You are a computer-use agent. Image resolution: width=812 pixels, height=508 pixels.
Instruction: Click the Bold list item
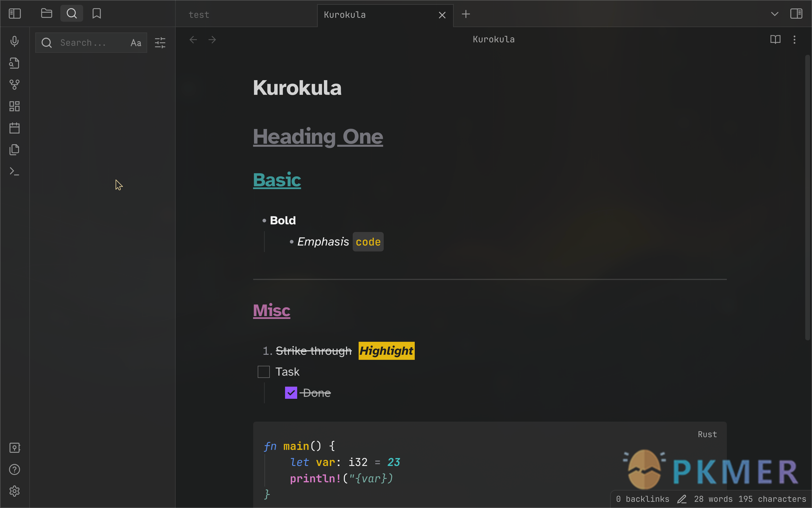(x=283, y=220)
